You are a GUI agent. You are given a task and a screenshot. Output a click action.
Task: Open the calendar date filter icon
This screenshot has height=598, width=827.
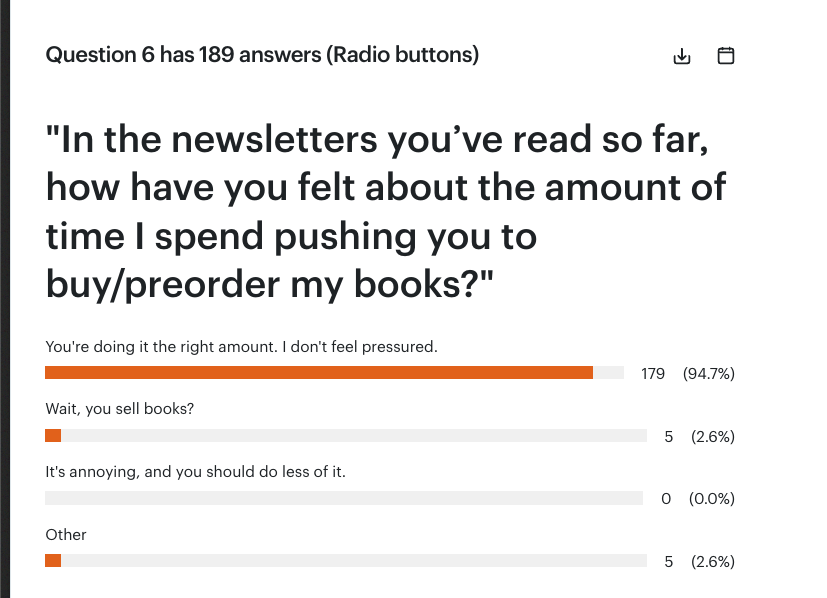[x=726, y=55]
